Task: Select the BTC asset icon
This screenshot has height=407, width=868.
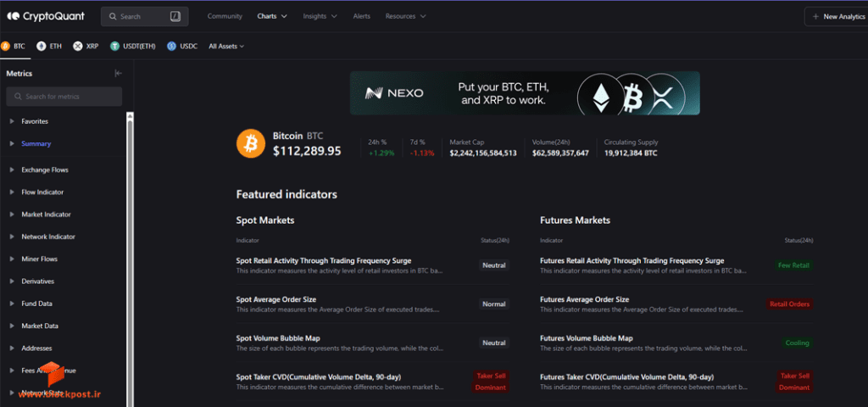Action: coord(5,46)
